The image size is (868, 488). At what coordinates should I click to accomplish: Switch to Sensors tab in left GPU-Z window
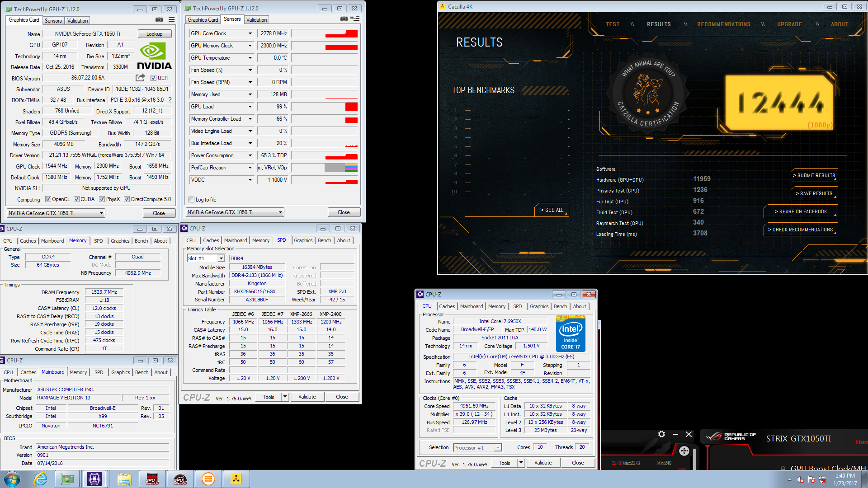pyautogui.click(x=53, y=21)
